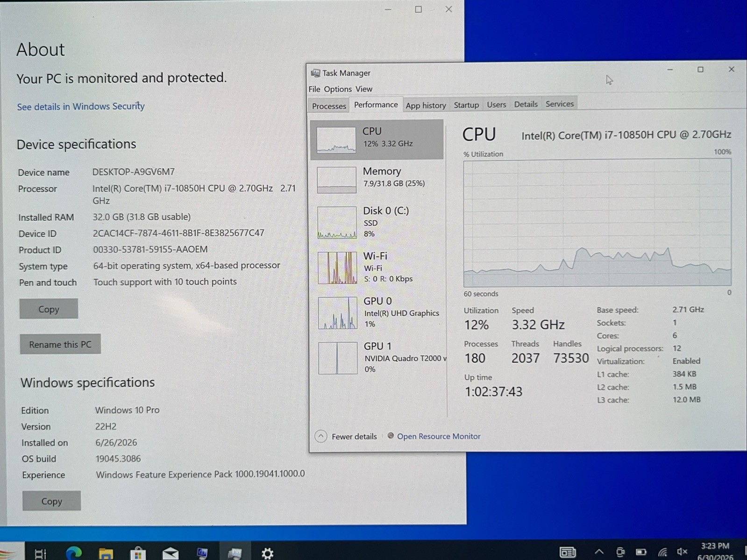Show hidden system tray icons
This screenshot has height=560, width=747.
599,552
